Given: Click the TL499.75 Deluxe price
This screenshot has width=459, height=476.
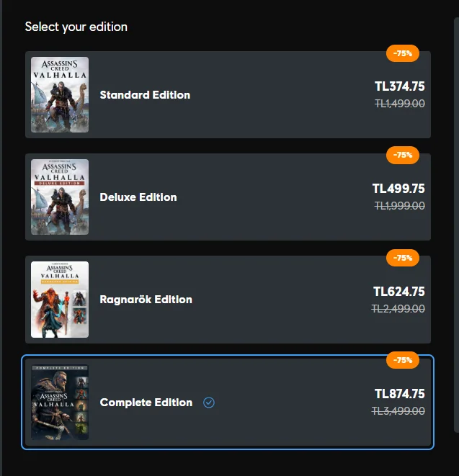Looking at the screenshot, I should click(x=398, y=189).
